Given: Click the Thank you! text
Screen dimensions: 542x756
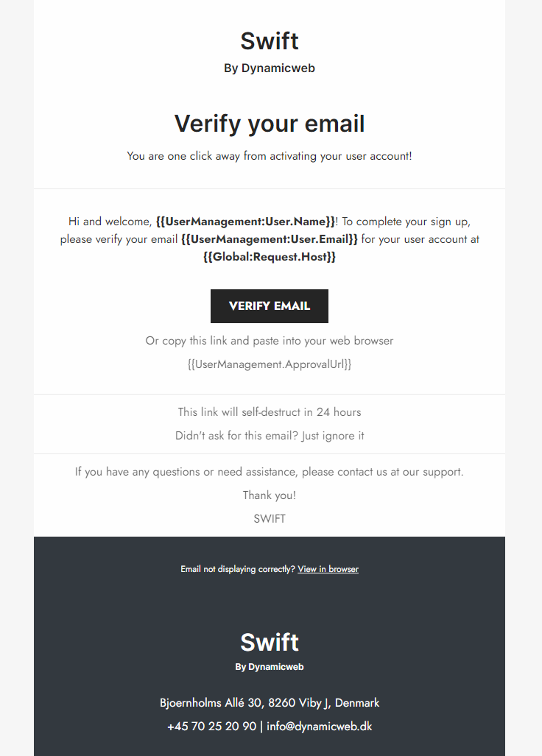Looking at the screenshot, I should tap(270, 495).
